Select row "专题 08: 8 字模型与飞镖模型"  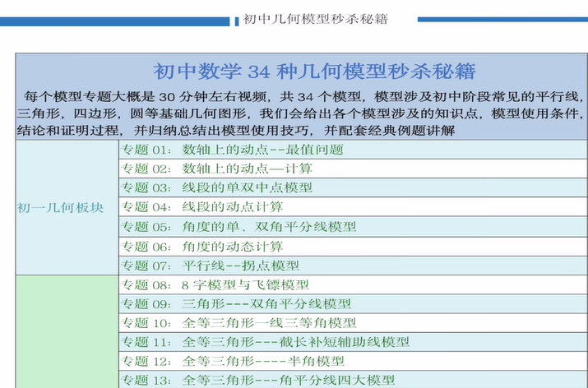(354, 285)
